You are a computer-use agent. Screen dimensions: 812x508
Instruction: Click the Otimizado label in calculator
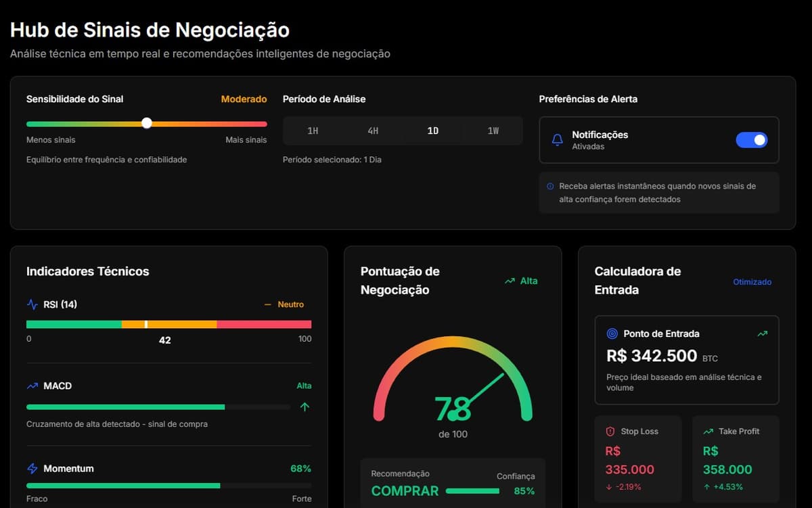(x=752, y=281)
